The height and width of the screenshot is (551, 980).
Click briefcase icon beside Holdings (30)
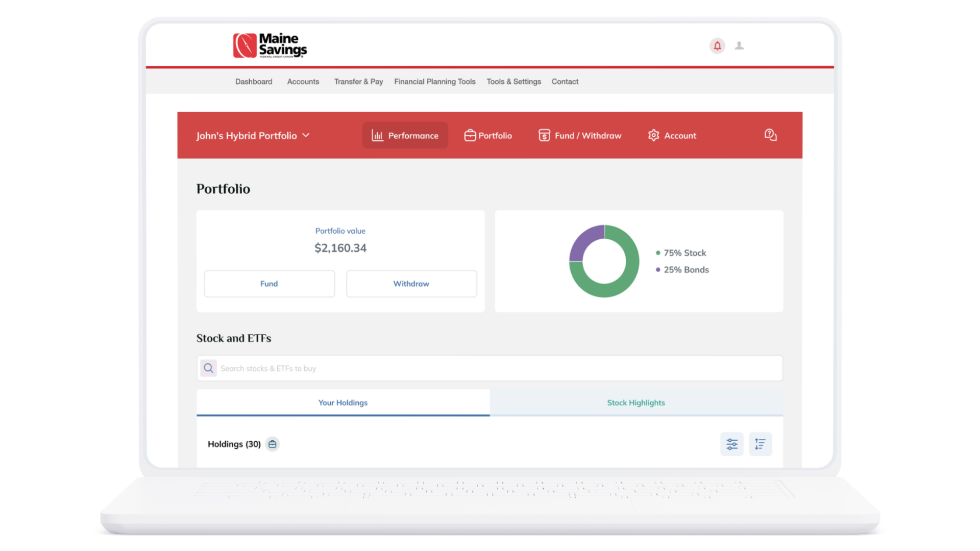click(x=273, y=444)
